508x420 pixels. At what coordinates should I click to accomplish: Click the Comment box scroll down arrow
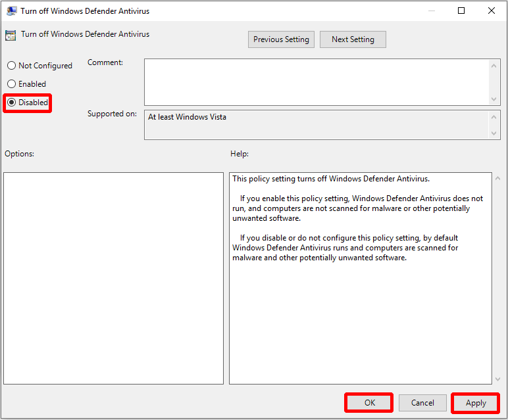(494, 99)
